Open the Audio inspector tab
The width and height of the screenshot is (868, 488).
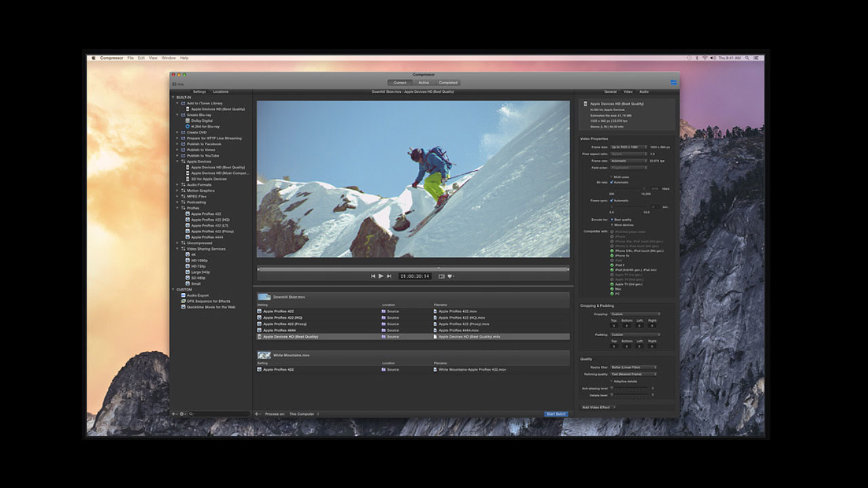(644, 91)
